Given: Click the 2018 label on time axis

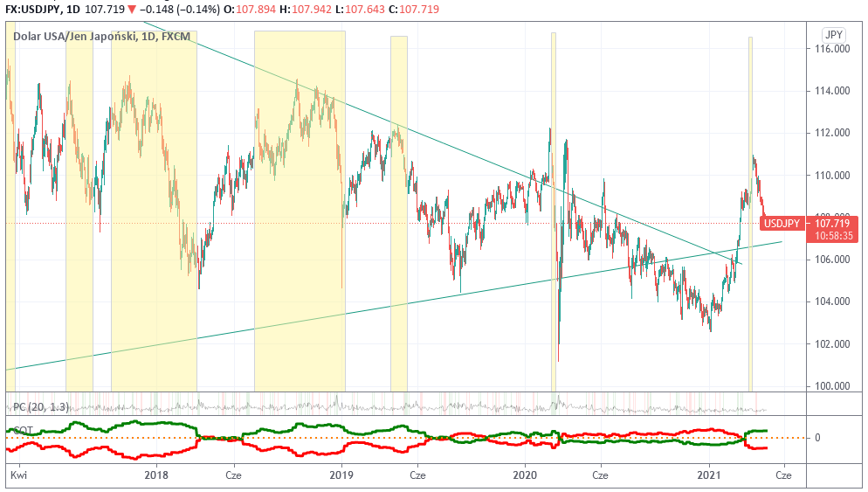Looking at the screenshot, I should 156,475.
